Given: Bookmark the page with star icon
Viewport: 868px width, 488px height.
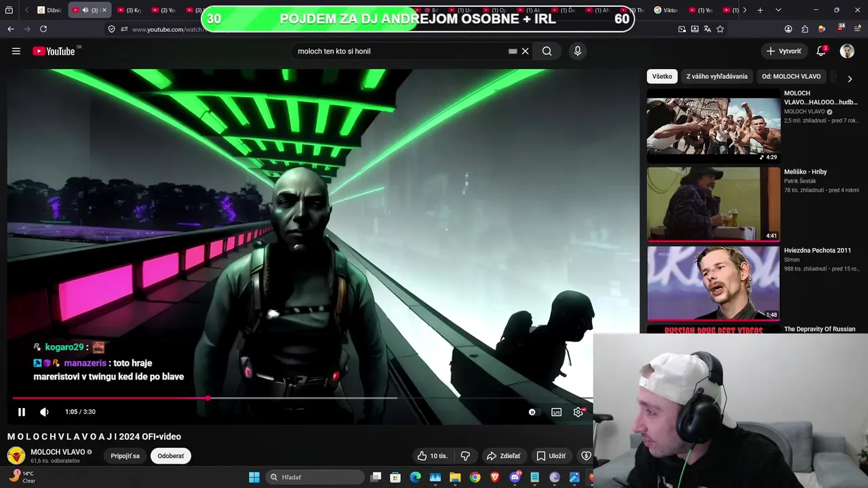Looking at the screenshot, I should [720, 29].
